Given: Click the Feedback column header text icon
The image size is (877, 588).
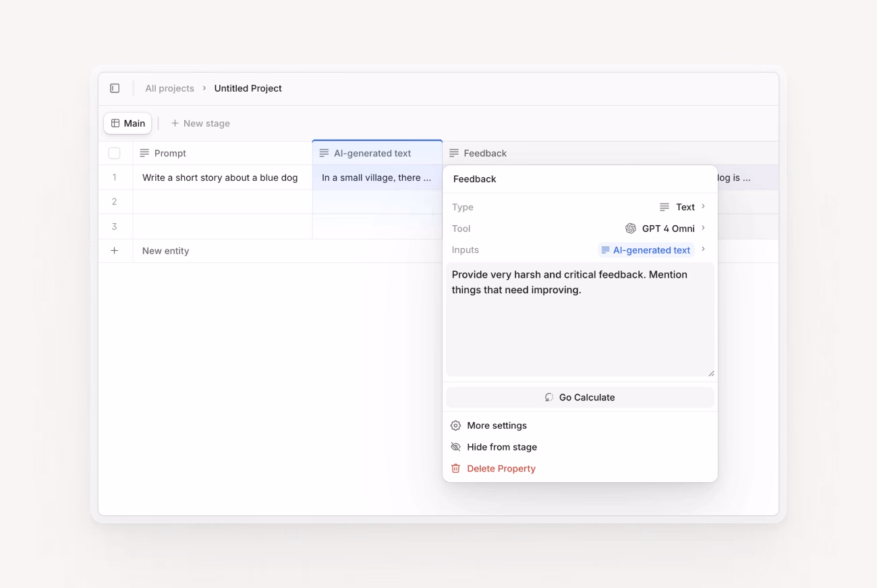Looking at the screenshot, I should point(454,153).
